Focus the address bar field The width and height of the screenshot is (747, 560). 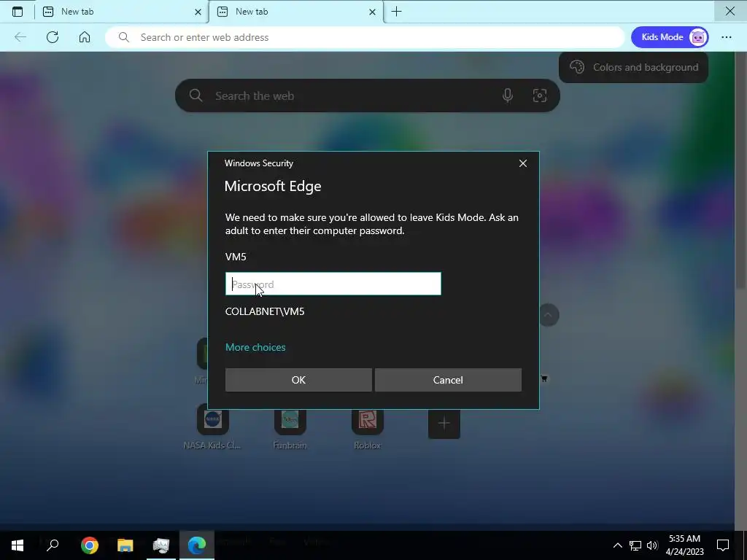(x=365, y=37)
